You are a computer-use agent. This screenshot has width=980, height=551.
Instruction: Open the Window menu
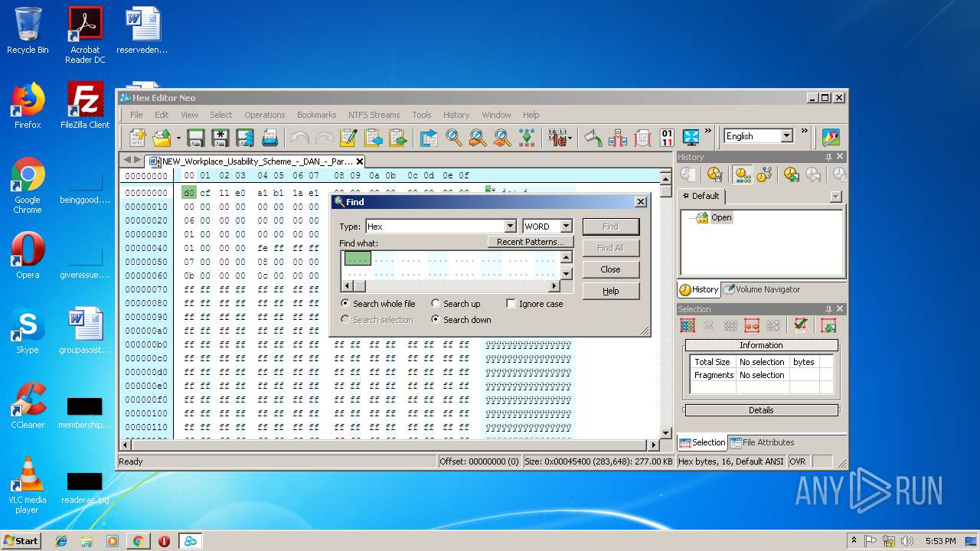pyautogui.click(x=496, y=115)
